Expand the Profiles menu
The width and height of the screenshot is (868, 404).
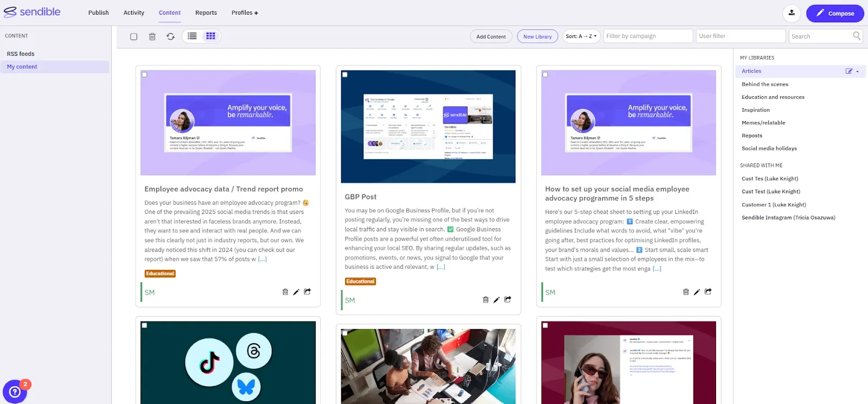coord(244,12)
